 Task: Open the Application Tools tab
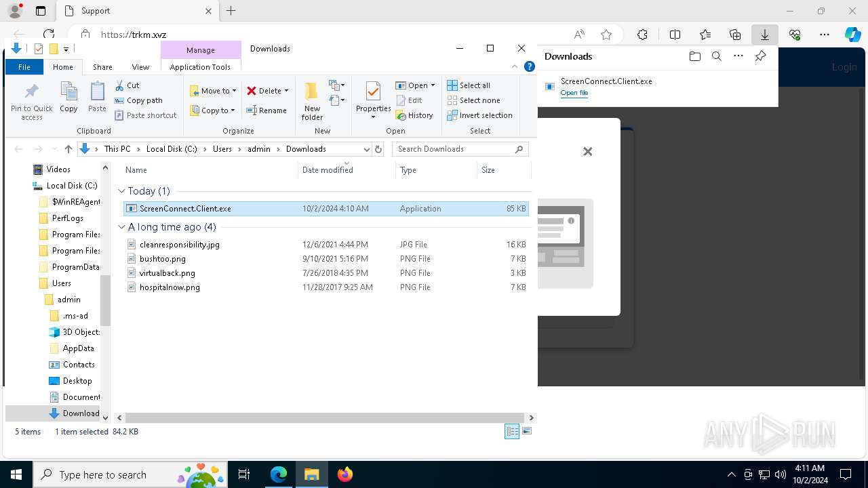click(x=200, y=67)
